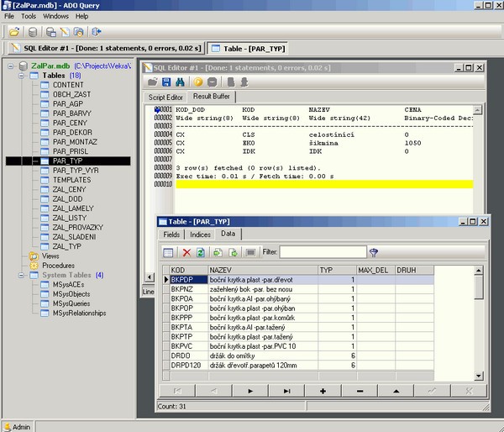The width and height of the screenshot is (504, 432).
Task: Click the red X delete icon in table toolbar
Action: coord(186,252)
